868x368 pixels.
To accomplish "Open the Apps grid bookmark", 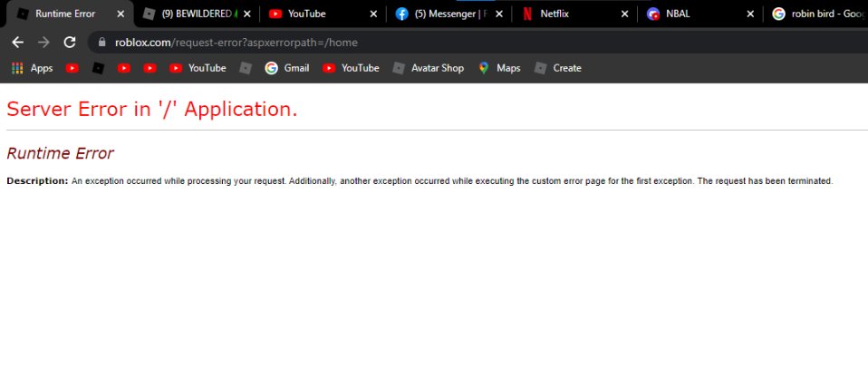I will pyautogui.click(x=32, y=68).
